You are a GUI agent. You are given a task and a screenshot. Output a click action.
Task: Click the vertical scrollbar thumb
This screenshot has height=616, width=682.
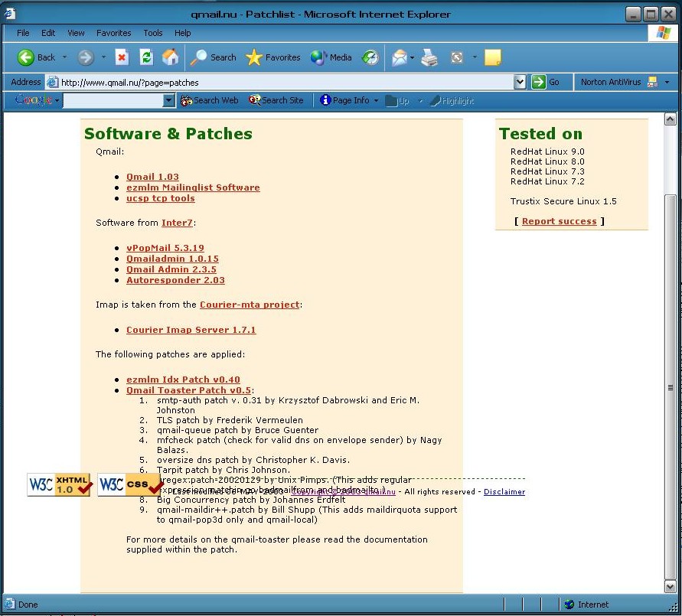coord(671,387)
